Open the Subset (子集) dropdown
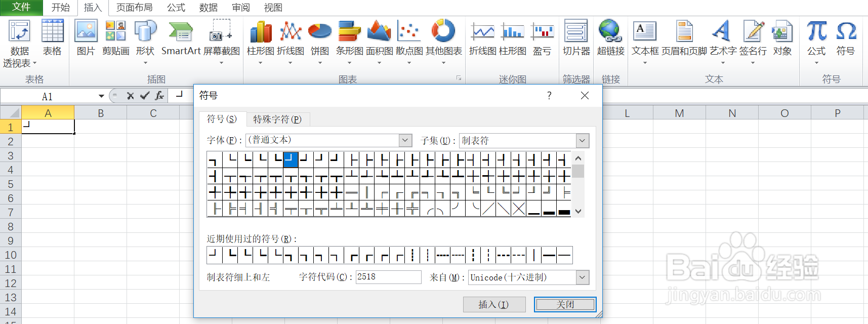868x324 pixels. 583,140
